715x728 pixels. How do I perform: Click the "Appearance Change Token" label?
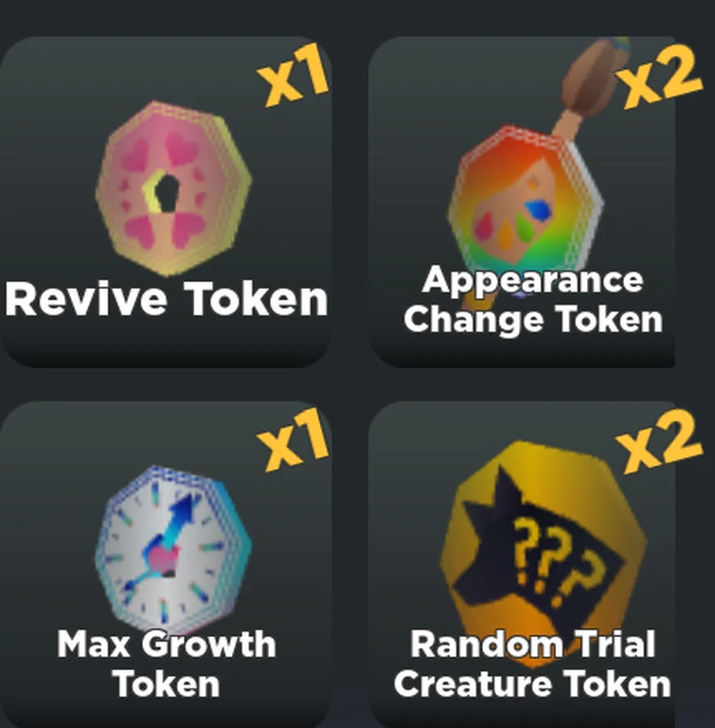tap(533, 299)
